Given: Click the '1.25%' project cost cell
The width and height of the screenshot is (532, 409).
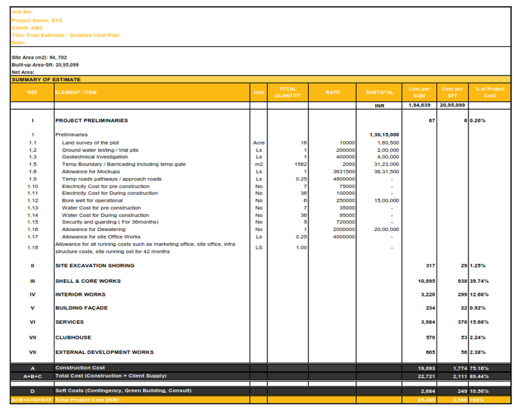Looking at the screenshot, I should pos(477,266).
